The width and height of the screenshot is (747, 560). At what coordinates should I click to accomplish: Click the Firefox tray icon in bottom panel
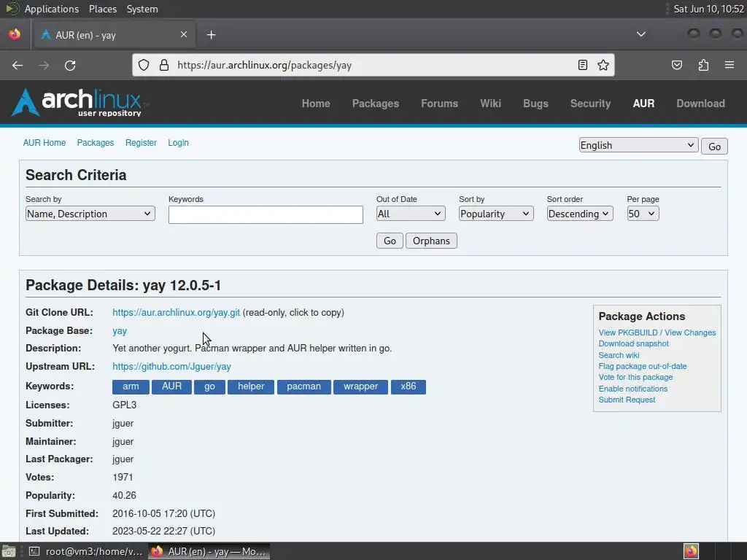point(691,551)
